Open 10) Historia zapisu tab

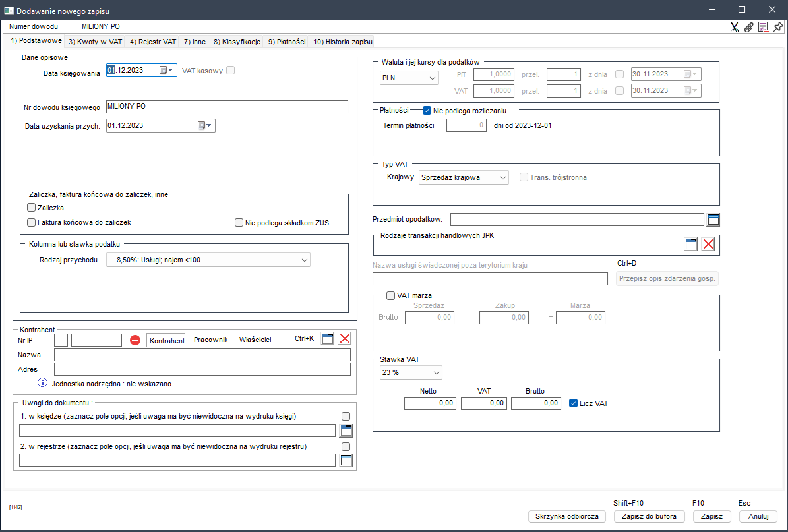[x=343, y=42]
